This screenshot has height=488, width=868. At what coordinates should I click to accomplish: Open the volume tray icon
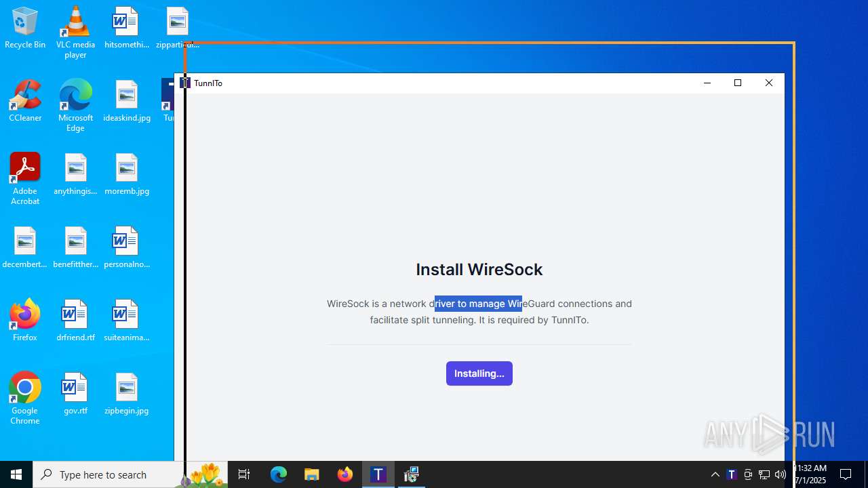click(x=781, y=474)
